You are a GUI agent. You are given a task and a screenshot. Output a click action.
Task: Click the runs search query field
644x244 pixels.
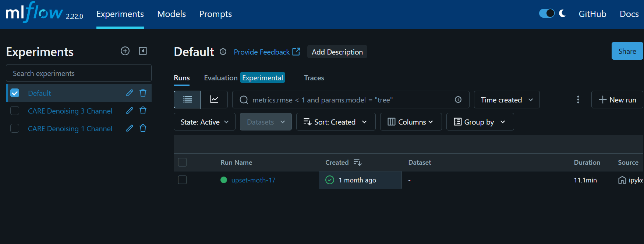(x=351, y=100)
